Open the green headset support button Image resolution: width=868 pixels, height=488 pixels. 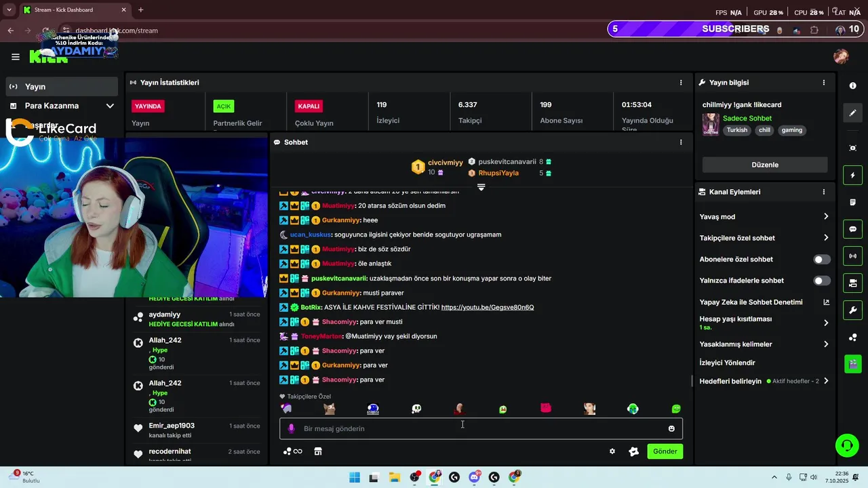click(x=846, y=445)
